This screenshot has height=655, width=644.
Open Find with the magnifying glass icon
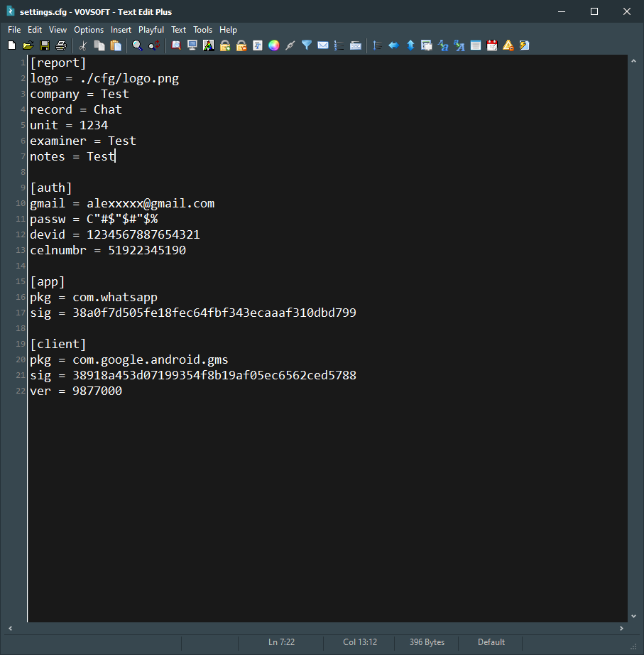138,45
